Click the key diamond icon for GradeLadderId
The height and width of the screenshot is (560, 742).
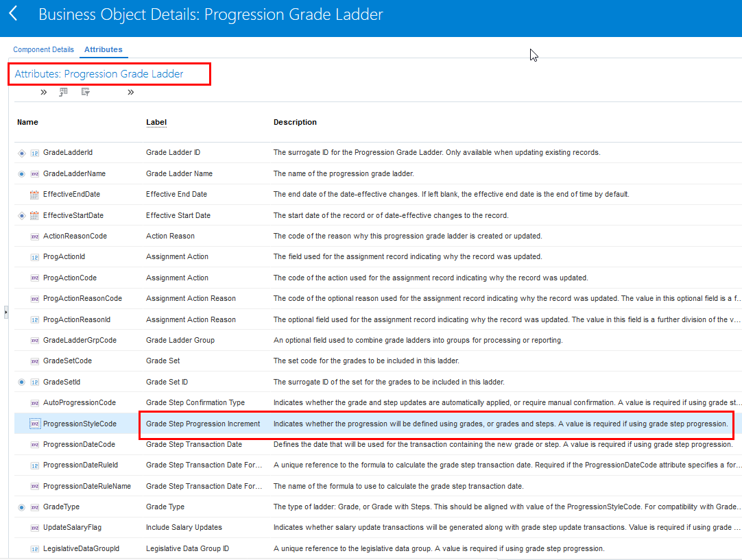point(22,153)
